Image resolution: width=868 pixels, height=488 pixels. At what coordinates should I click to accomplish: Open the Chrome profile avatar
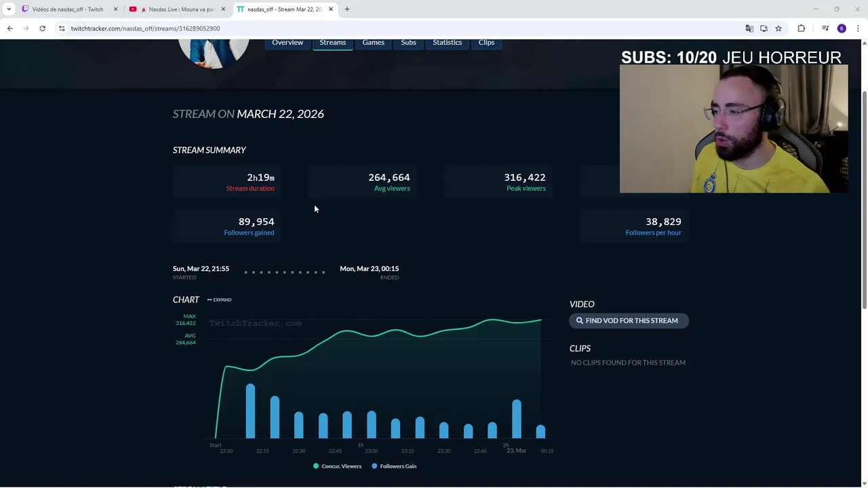point(842,28)
